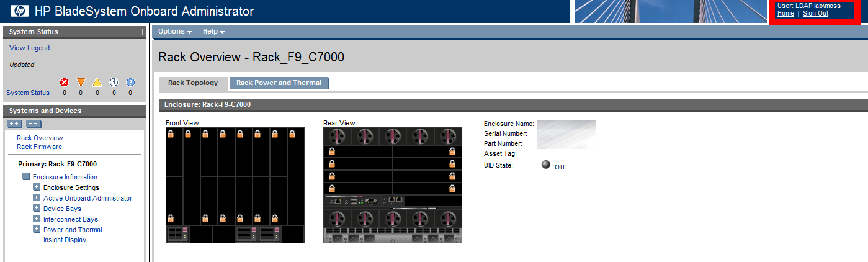The width and height of the screenshot is (868, 262).
Task: Click lock icon on front device bay 1
Action: point(171,134)
